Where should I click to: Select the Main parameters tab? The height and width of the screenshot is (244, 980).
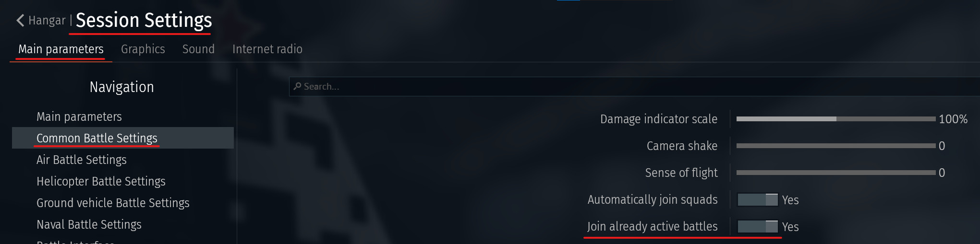click(61, 49)
